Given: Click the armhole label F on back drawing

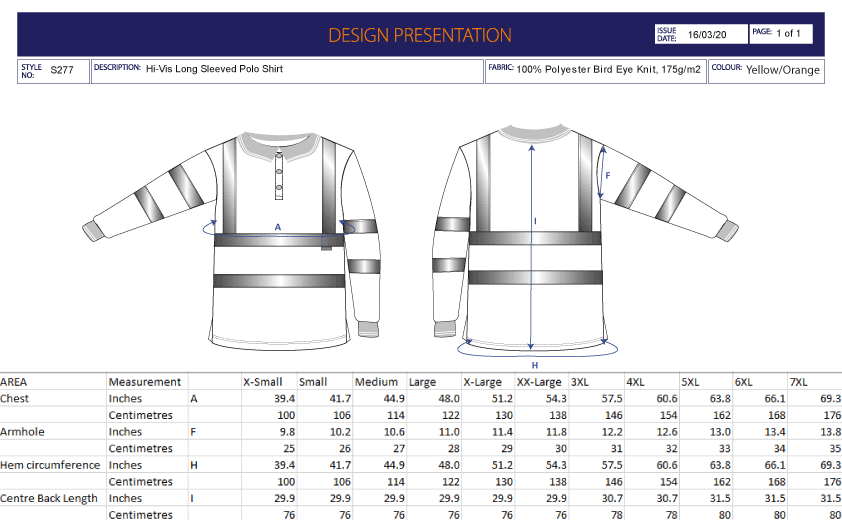Looking at the screenshot, I should (608, 176).
